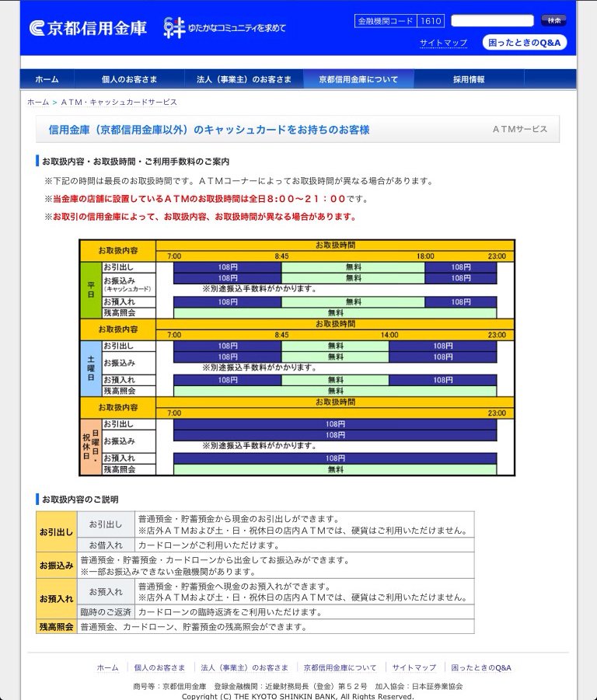This screenshot has width=597, height=700.
Task: Click red note about 8:00～21:00 hours
Action: pyautogui.click(x=206, y=199)
